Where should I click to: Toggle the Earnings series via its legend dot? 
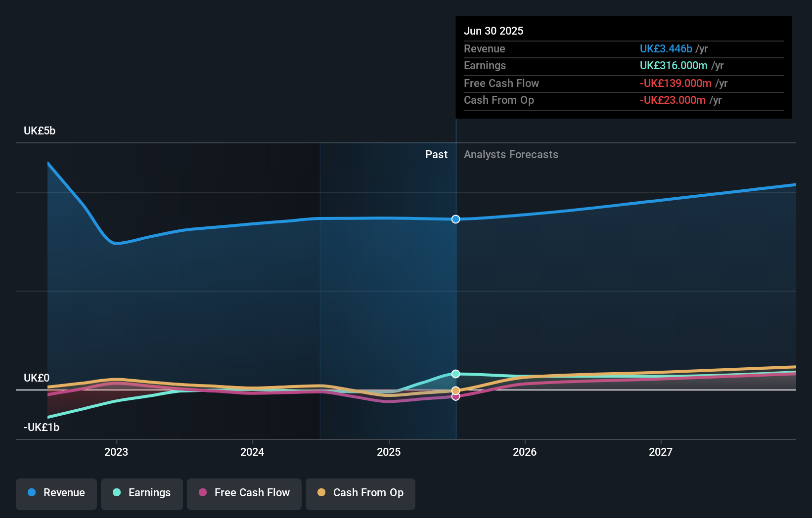116,493
